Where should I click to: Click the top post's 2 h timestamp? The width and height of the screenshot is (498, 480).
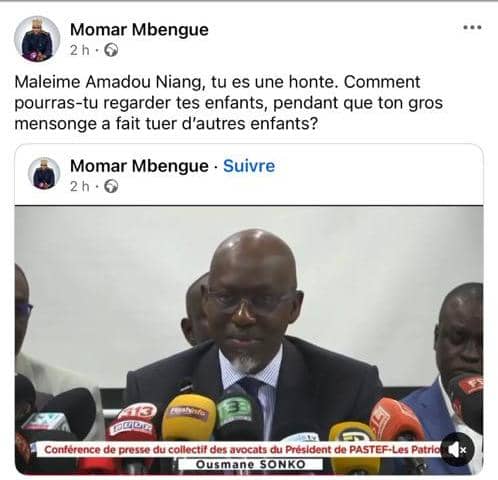80,50
